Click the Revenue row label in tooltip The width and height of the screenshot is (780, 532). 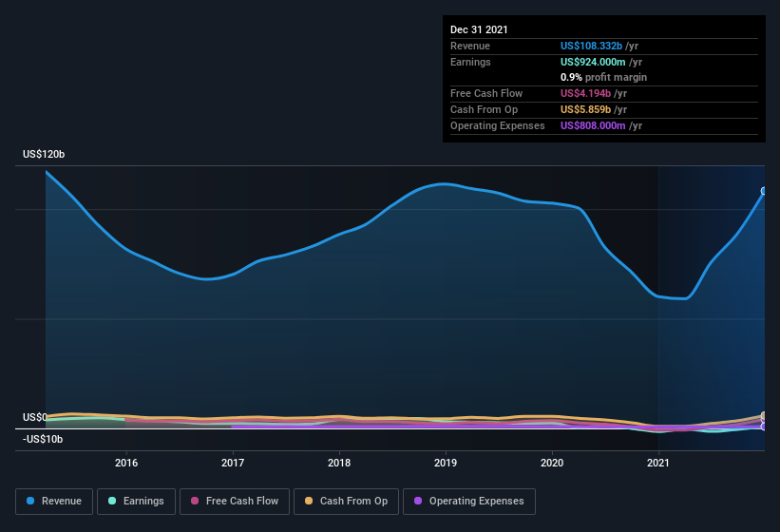[x=470, y=46]
